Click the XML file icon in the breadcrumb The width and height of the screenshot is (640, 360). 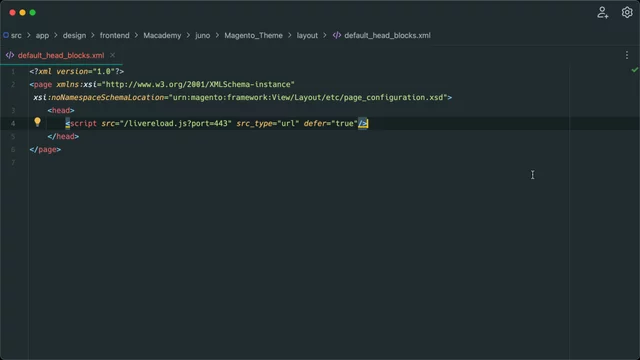tap(337, 36)
